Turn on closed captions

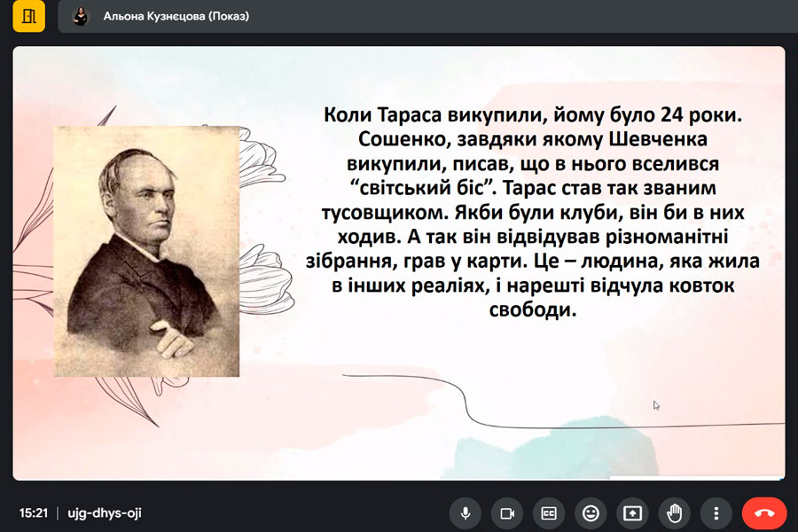pos(549,513)
